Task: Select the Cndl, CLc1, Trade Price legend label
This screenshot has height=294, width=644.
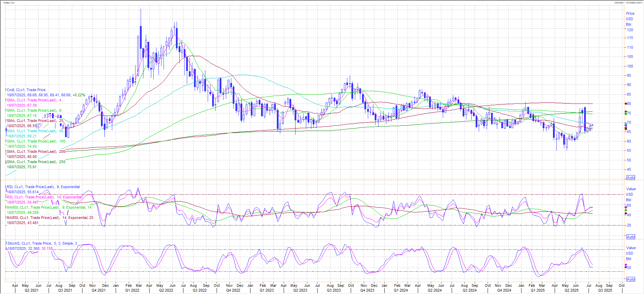Action: pyautogui.click(x=26, y=90)
